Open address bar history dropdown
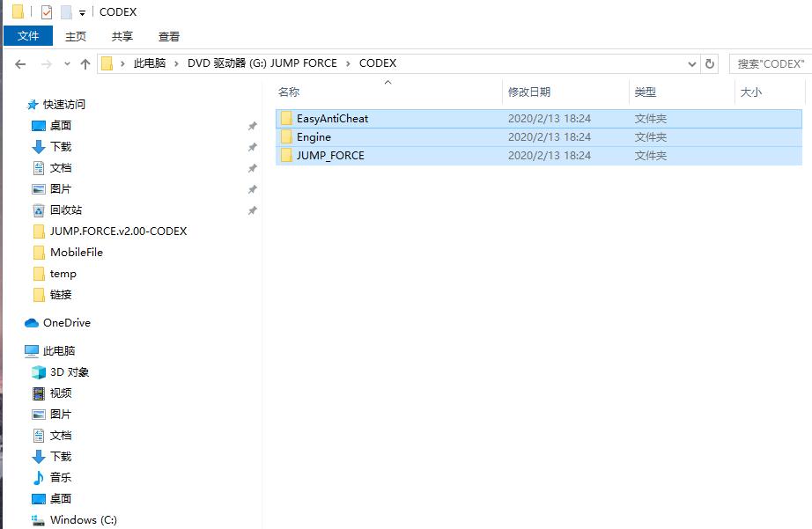812x529 pixels. click(x=692, y=63)
